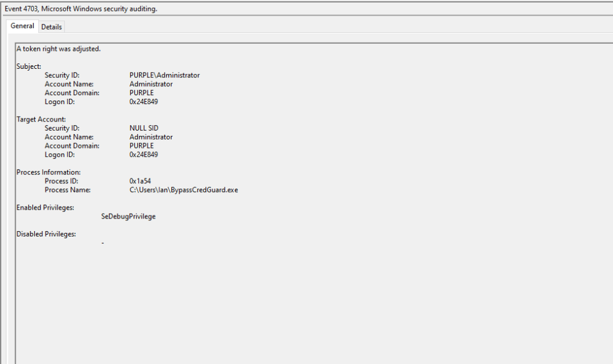Click the 'A token right was adjusted' text

(x=58, y=49)
